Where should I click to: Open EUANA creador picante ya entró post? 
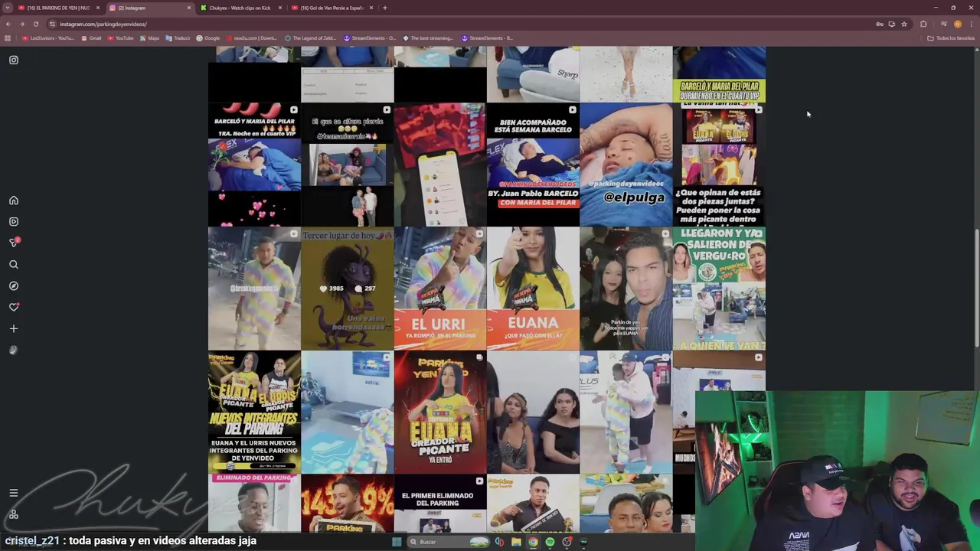point(440,412)
